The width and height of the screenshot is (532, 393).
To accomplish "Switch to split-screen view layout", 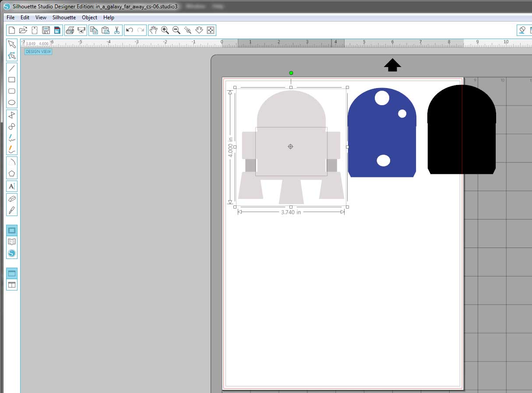I will (x=12, y=285).
